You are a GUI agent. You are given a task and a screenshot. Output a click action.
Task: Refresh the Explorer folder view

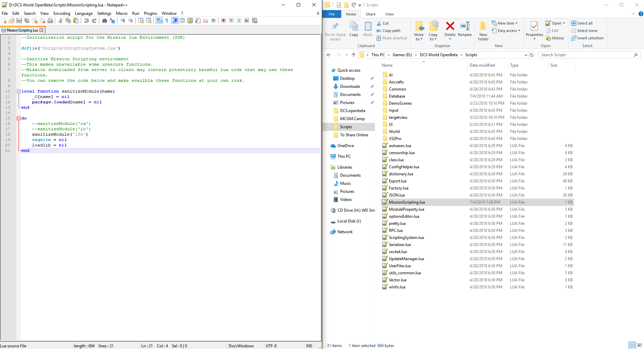(532, 55)
